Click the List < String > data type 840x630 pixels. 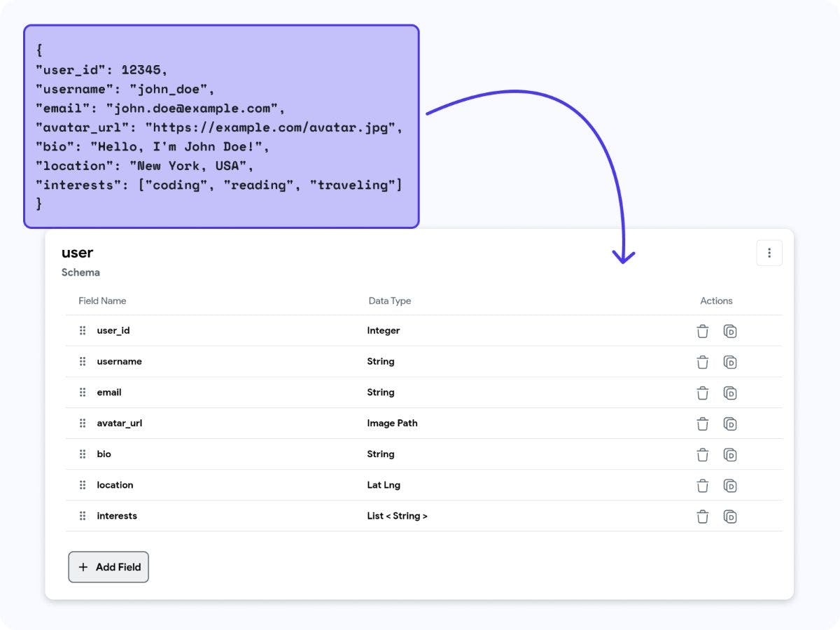[x=397, y=516]
